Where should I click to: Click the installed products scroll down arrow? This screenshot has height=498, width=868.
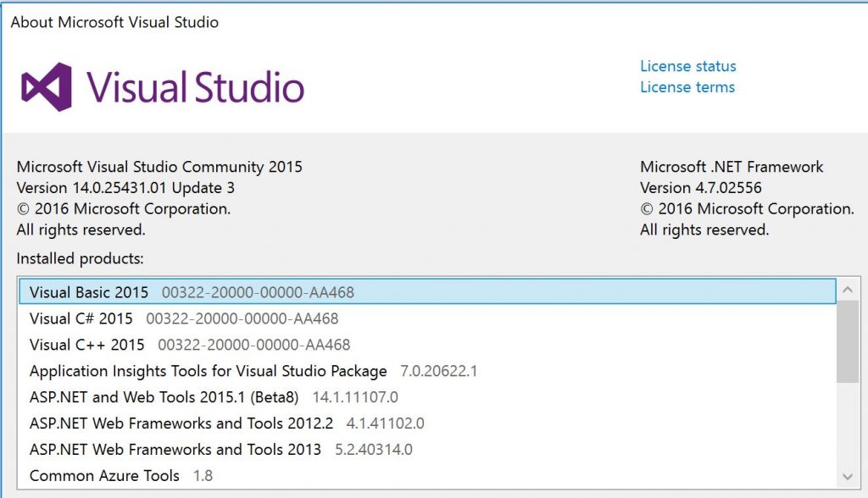coord(848,477)
